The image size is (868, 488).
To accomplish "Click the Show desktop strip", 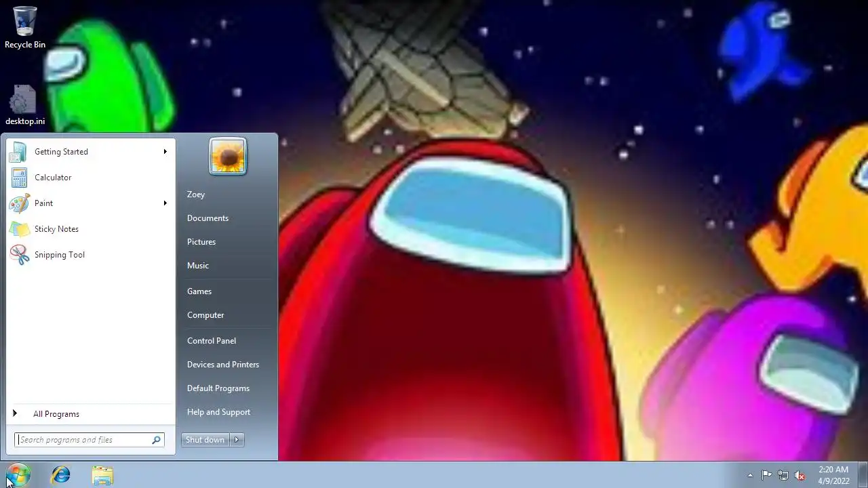I will 863,475.
